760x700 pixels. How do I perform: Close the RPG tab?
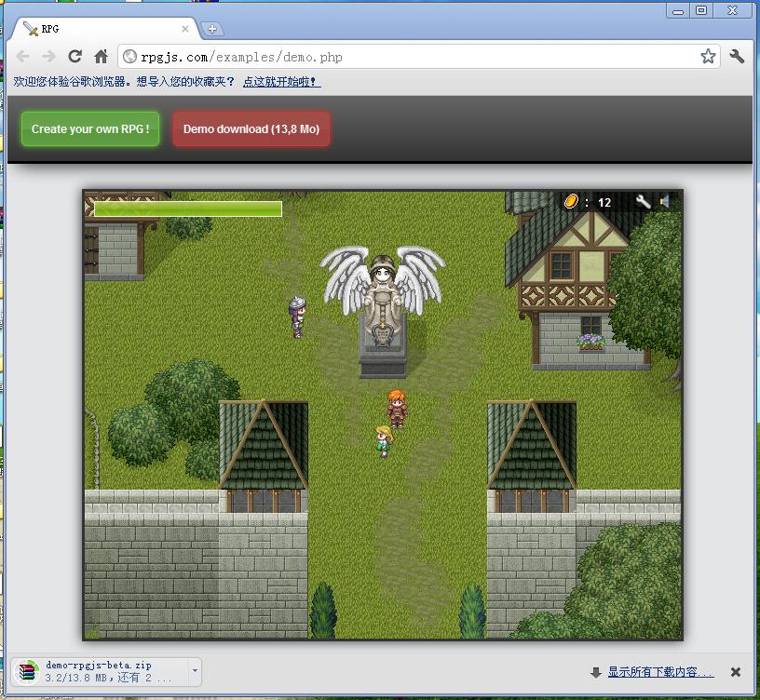coord(185,29)
